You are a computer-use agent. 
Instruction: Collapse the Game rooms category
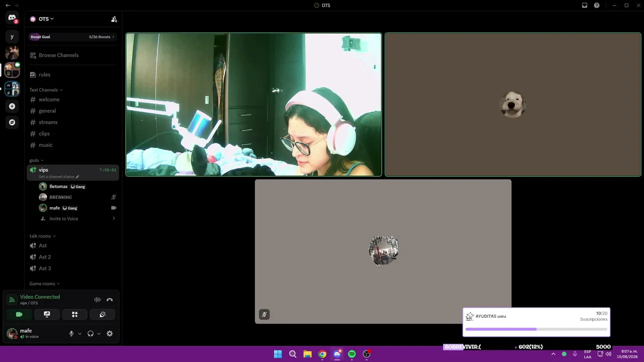point(44,284)
